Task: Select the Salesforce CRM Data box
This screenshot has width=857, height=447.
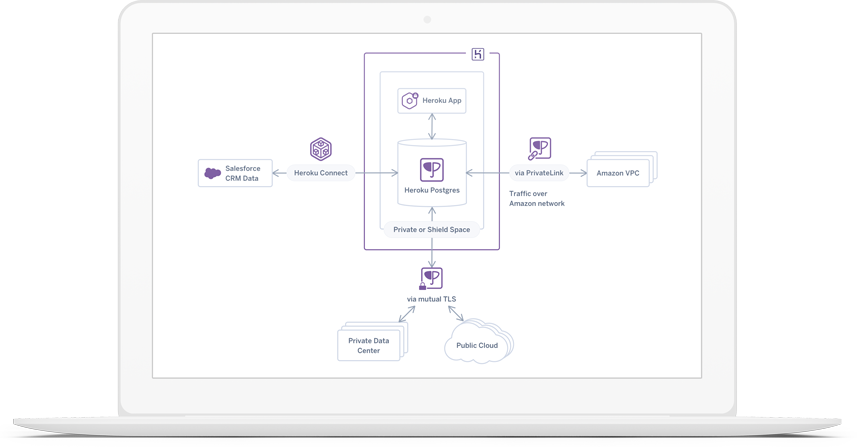Action: pyautogui.click(x=235, y=173)
